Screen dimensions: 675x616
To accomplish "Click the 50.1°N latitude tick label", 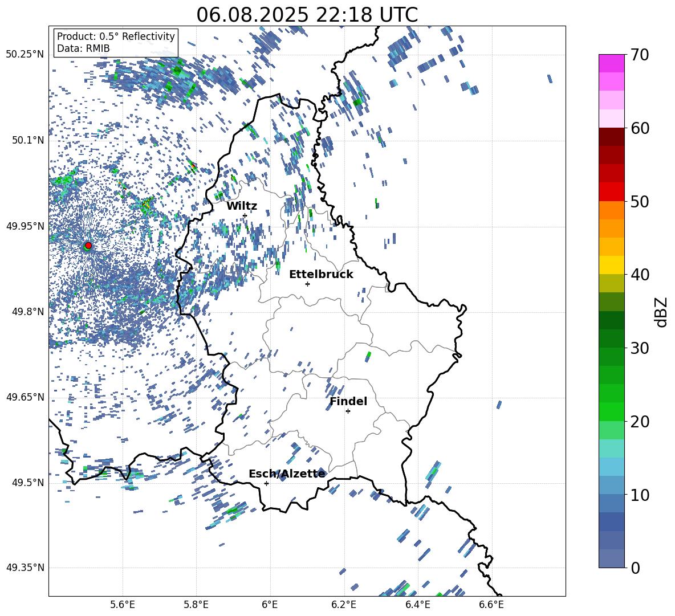I will tap(28, 140).
